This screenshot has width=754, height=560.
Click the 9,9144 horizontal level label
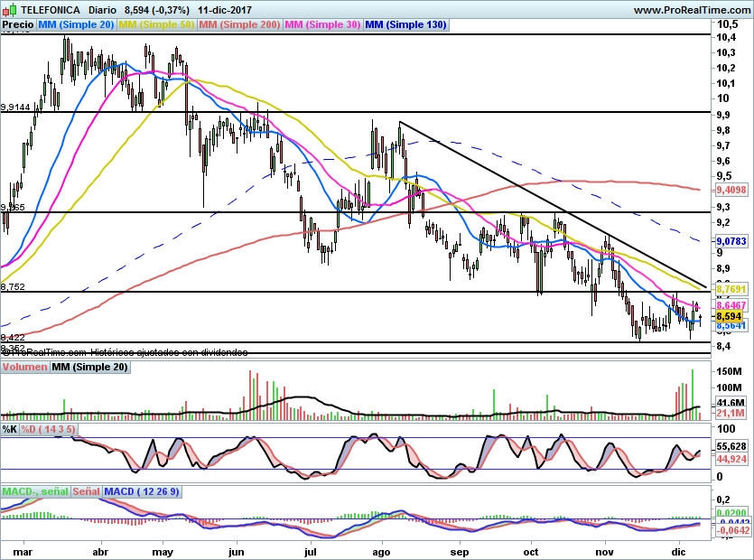(15, 107)
